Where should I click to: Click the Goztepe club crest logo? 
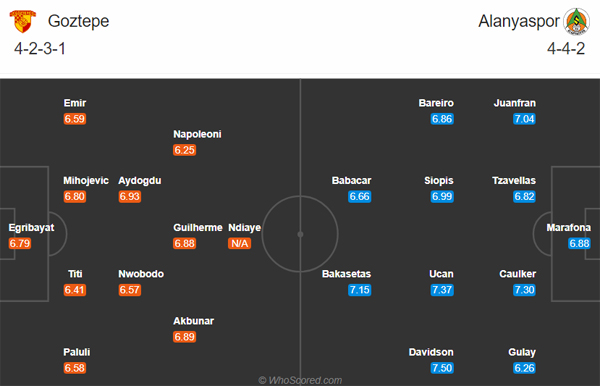click(x=23, y=21)
